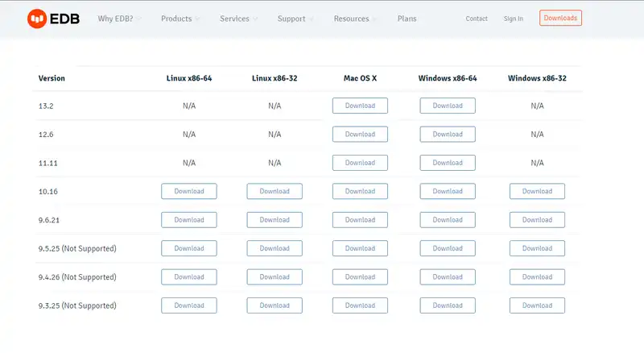Go to the Plans page
Image resolution: width=644 pixels, height=353 pixels.
407,19
